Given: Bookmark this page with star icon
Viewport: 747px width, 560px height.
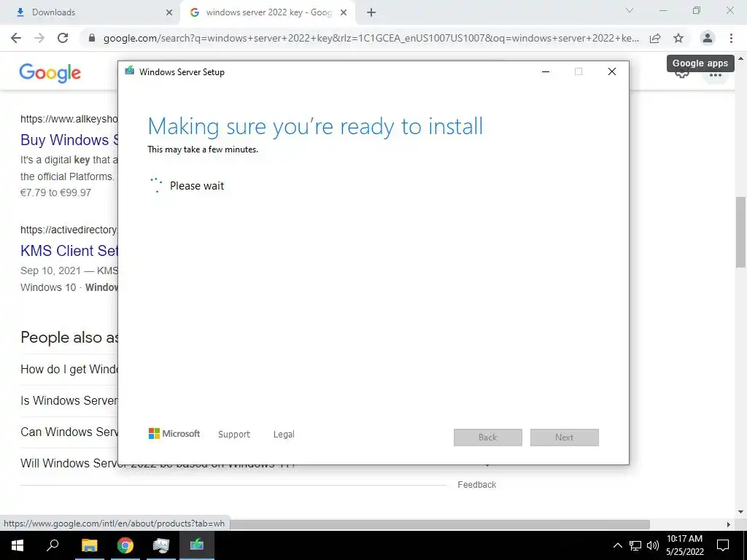Looking at the screenshot, I should (678, 38).
